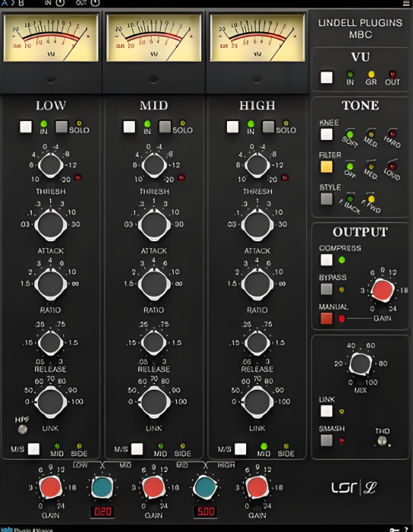Toggle the MID band SOLO button

[x=165, y=127]
